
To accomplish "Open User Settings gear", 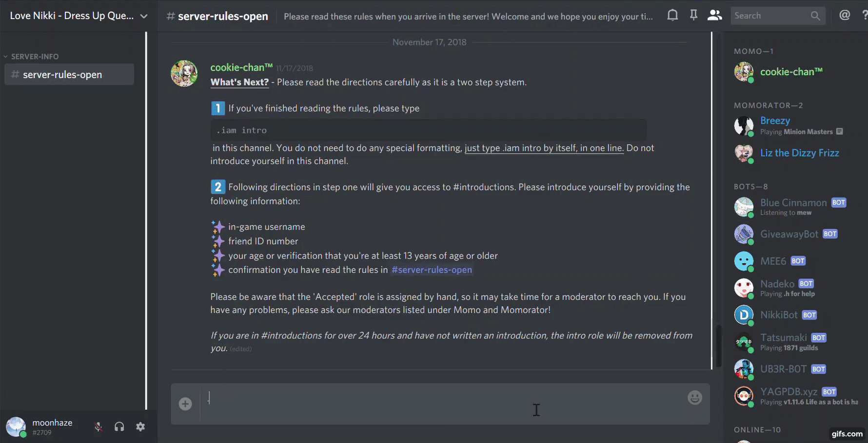I will click(x=140, y=427).
